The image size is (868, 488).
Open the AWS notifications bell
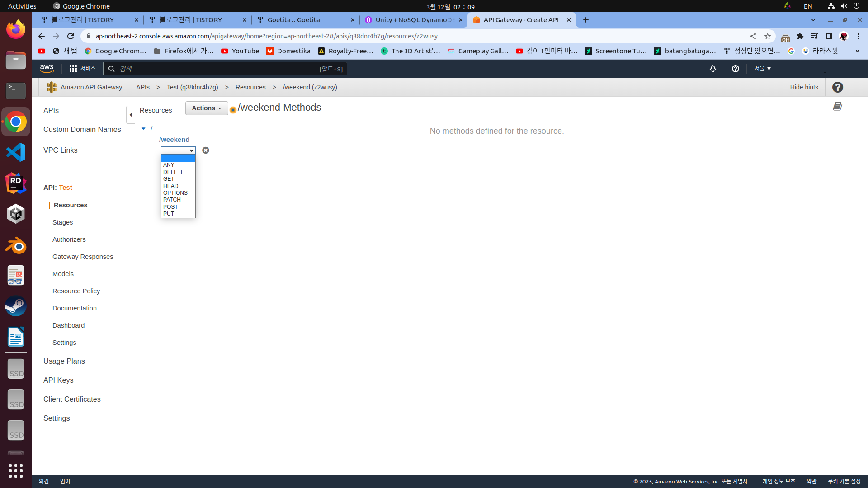pos(713,69)
